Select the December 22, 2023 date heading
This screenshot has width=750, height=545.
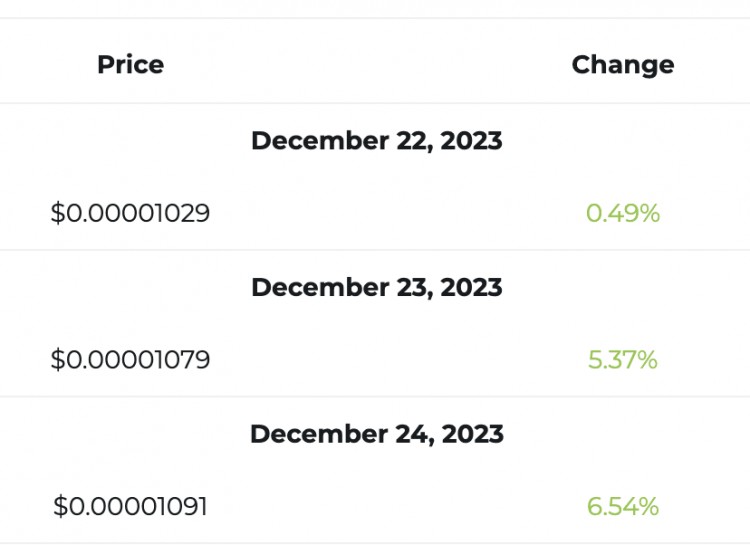pyautogui.click(x=376, y=141)
